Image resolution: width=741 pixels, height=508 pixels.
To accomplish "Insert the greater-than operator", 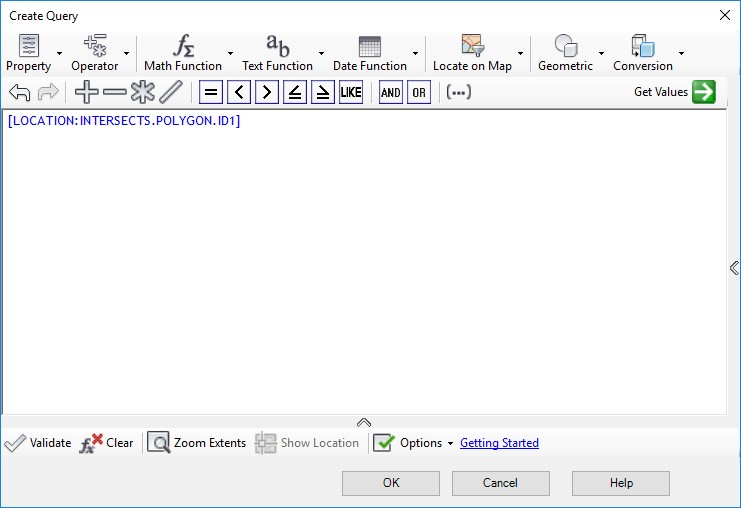I will (x=267, y=92).
